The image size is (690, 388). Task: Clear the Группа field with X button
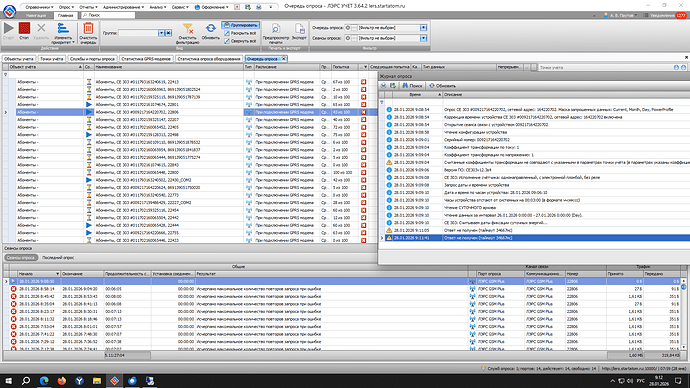tap(168, 33)
